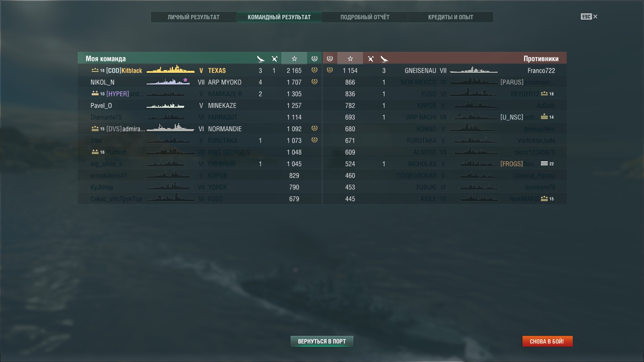This screenshot has width=644, height=362.
Task: Click achievement medal in ARP Myoko row
Action: coord(314,82)
